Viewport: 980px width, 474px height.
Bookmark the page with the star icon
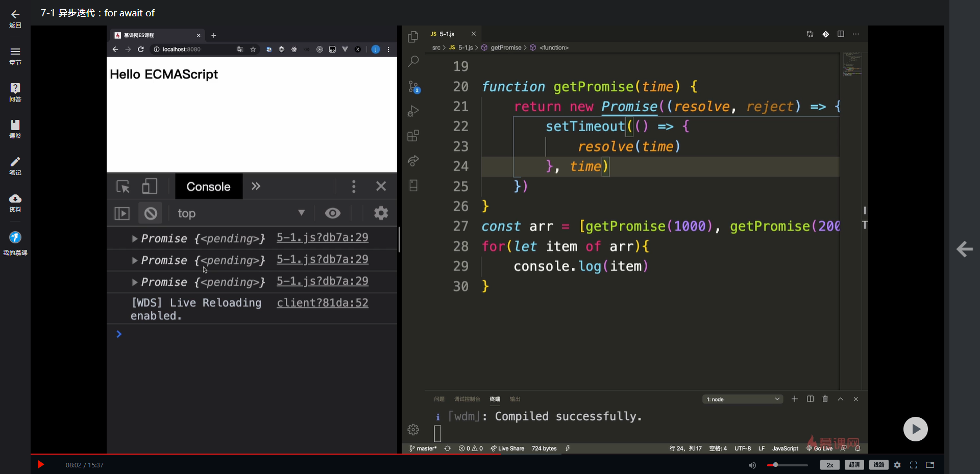tap(253, 49)
